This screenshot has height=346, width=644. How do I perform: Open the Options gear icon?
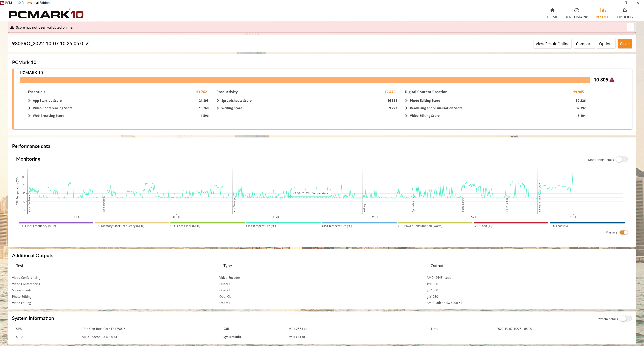pyautogui.click(x=625, y=10)
